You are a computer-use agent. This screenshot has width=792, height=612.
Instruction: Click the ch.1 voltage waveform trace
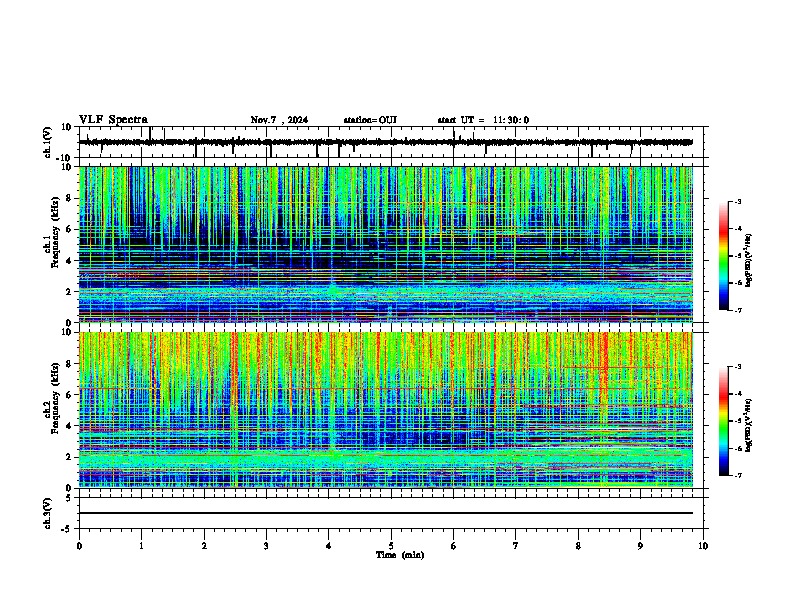[x=386, y=142]
